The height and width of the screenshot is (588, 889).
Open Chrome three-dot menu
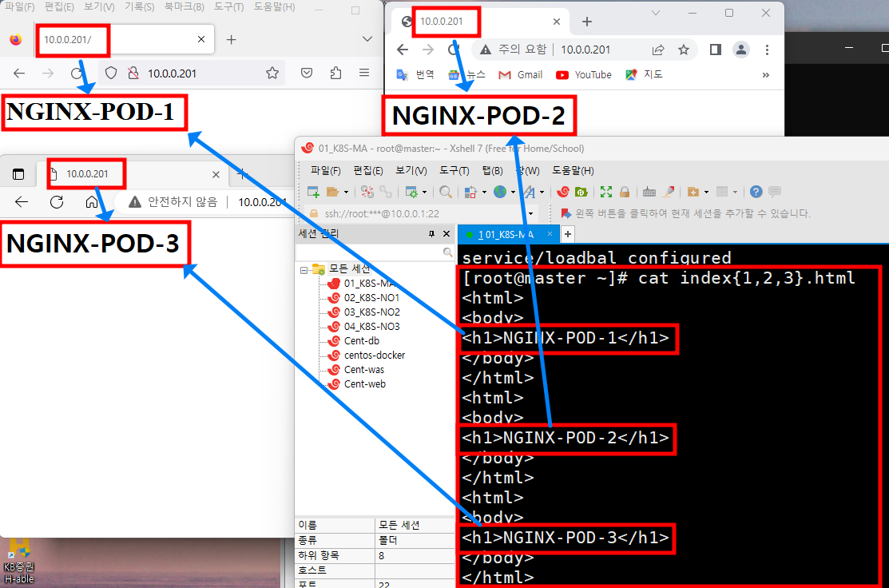pyautogui.click(x=767, y=50)
